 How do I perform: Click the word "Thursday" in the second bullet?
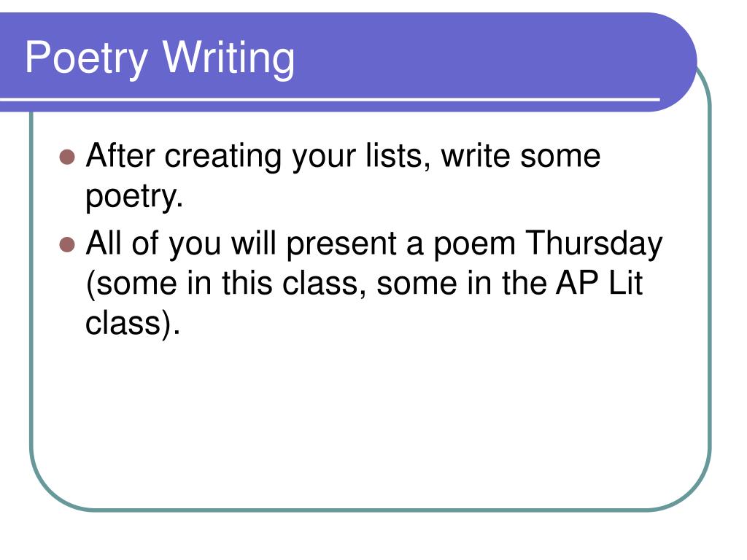click(594, 244)
